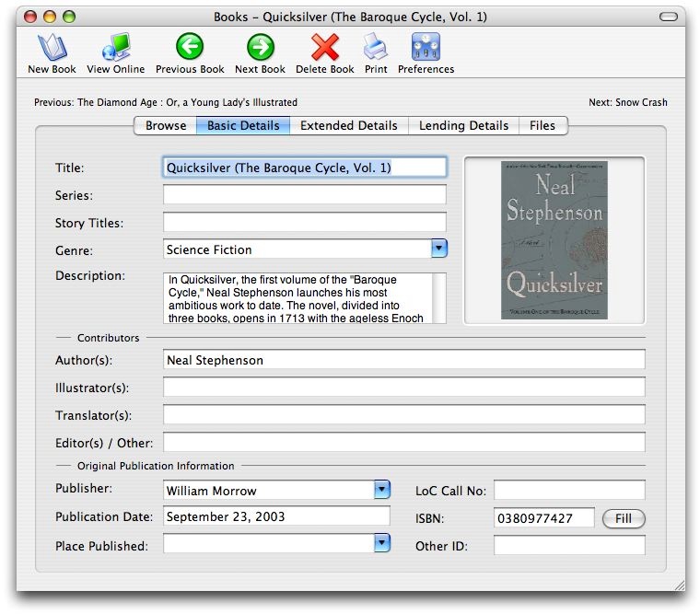700x614 pixels.
Task: Select the Basic Details tab
Action: (x=243, y=125)
